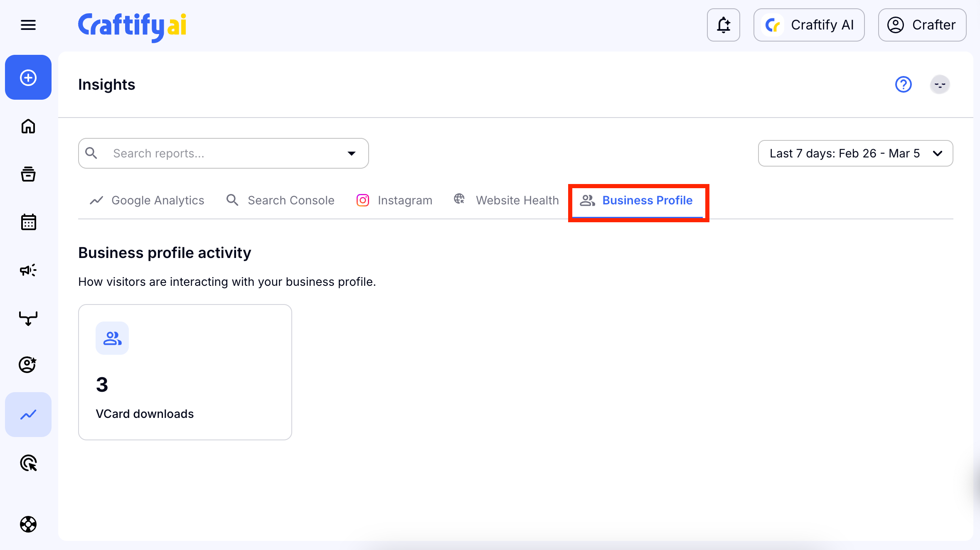Expand the Search reports dropdown arrow
Image resolution: width=980 pixels, height=550 pixels.
click(x=352, y=154)
